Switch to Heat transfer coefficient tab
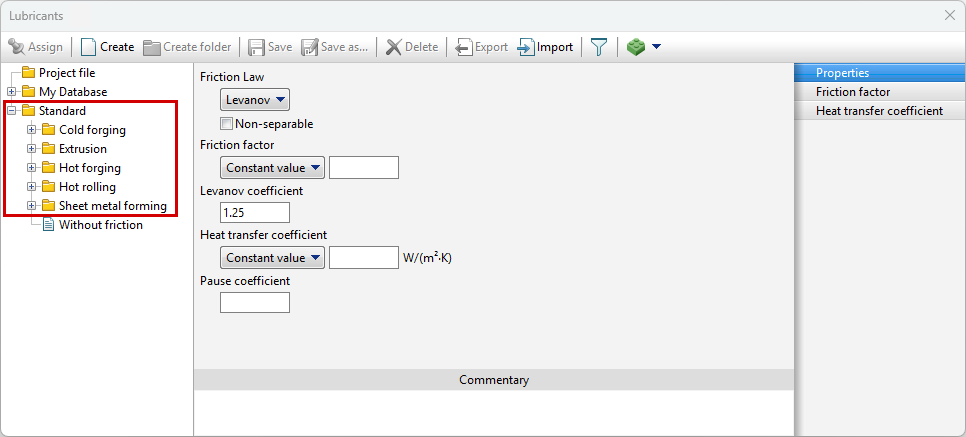The width and height of the screenshot is (966, 437). pyautogui.click(x=879, y=111)
